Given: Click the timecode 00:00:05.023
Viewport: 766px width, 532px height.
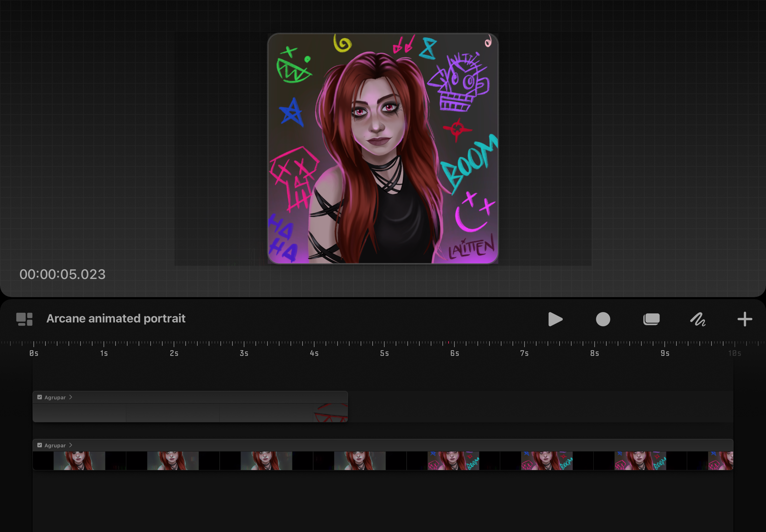Looking at the screenshot, I should click(62, 274).
